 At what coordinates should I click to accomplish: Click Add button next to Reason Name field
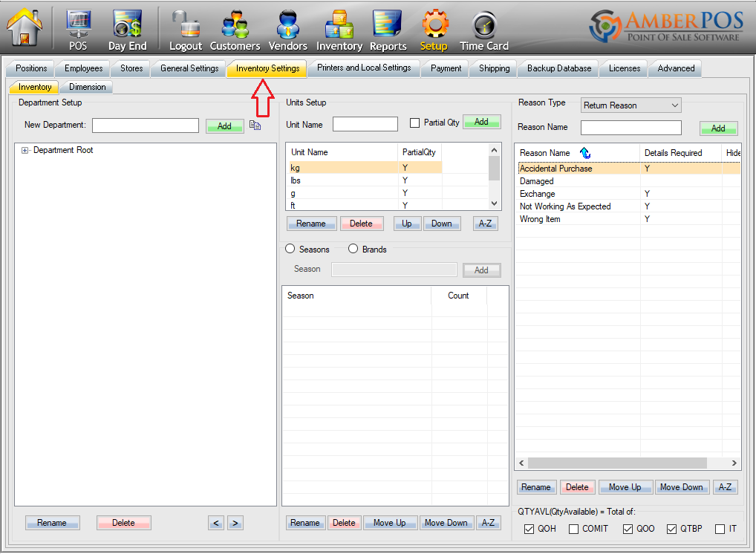coord(718,128)
